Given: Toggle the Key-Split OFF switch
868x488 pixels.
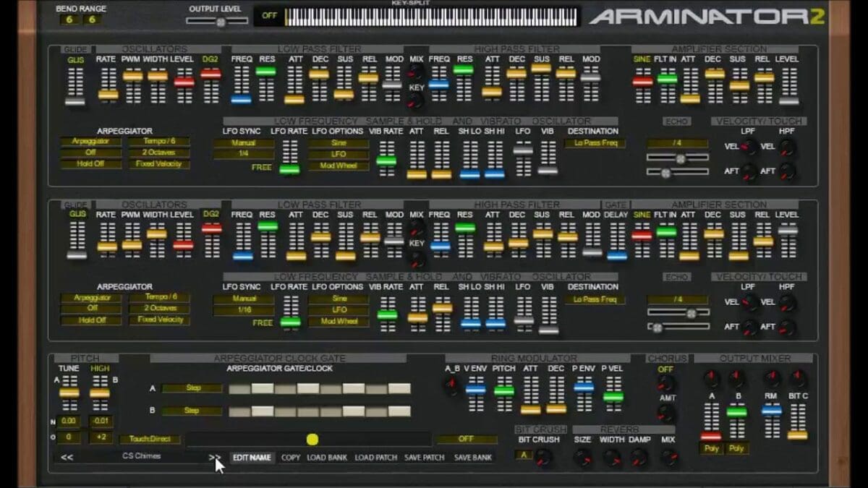Looking at the screenshot, I should click(269, 15).
